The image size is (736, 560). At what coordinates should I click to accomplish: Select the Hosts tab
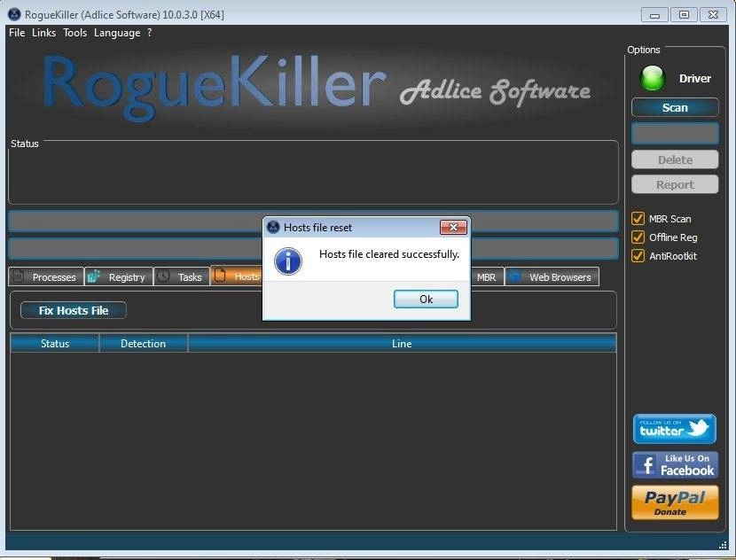pyautogui.click(x=236, y=276)
